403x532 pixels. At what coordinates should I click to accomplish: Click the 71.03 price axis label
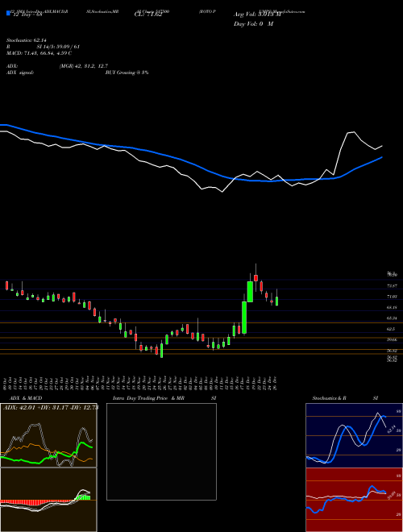(393, 297)
